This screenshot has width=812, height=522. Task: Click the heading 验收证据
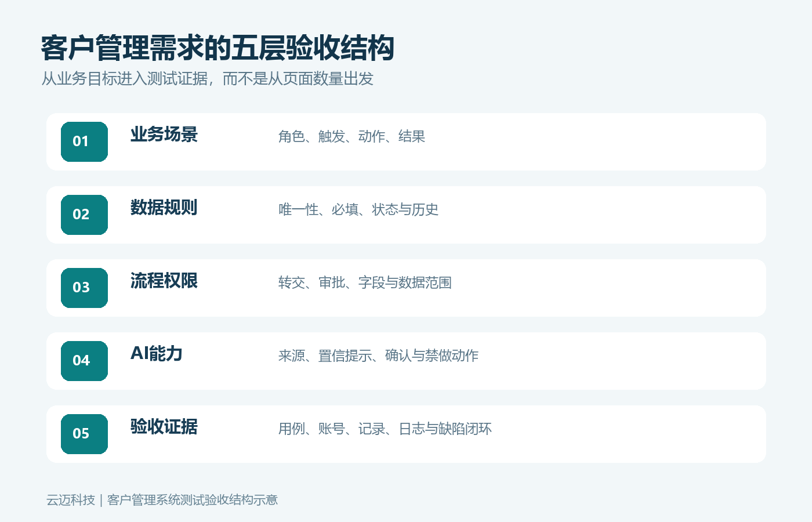pos(164,427)
